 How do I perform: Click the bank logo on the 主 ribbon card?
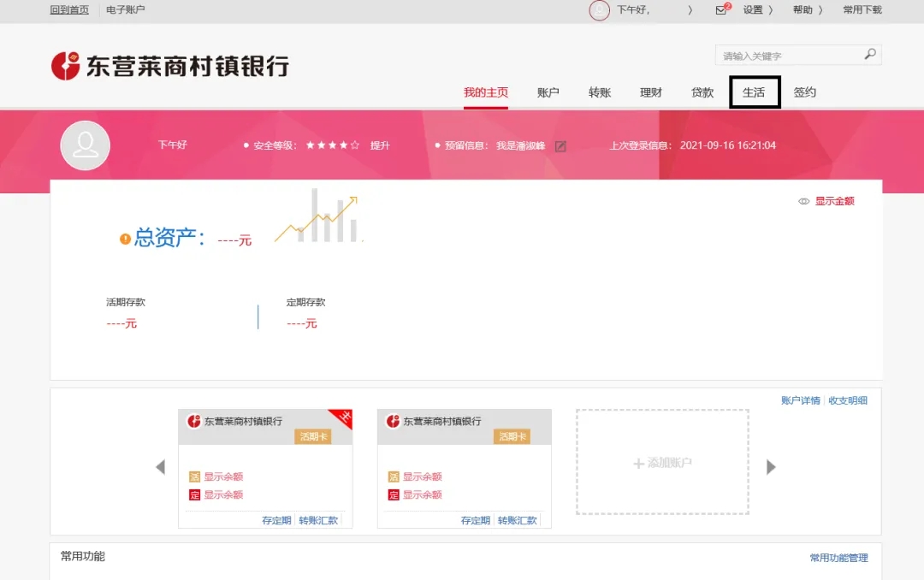(x=194, y=422)
